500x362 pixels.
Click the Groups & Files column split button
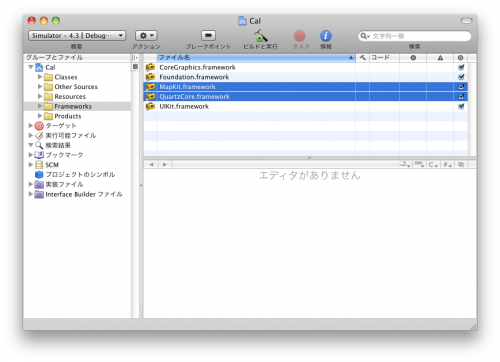(135, 58)
